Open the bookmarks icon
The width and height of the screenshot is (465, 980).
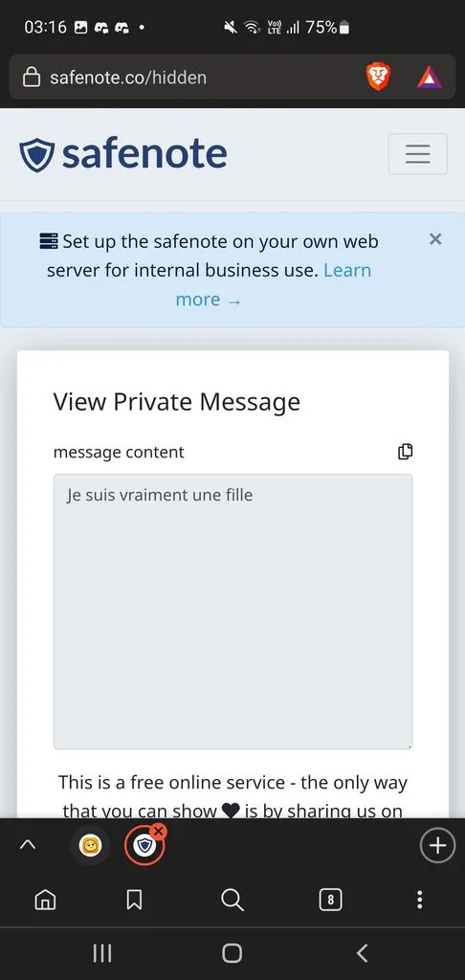point(134,900)
